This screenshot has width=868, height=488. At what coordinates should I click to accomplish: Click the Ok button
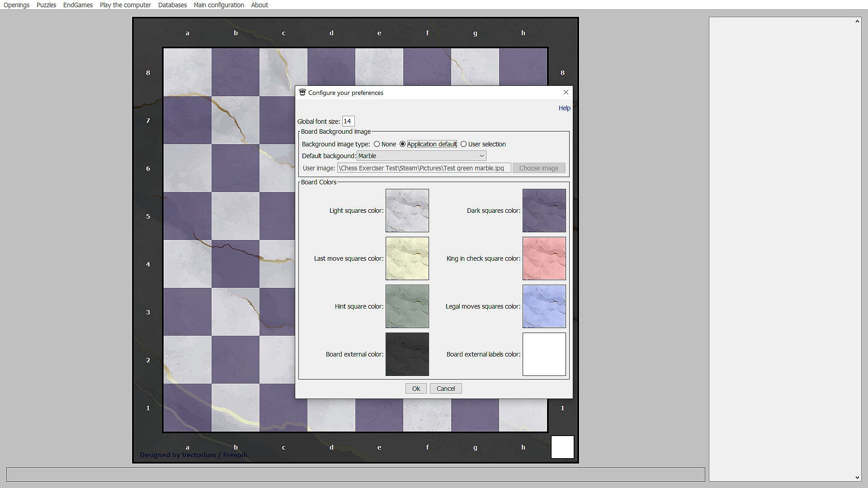click(415, 389)
